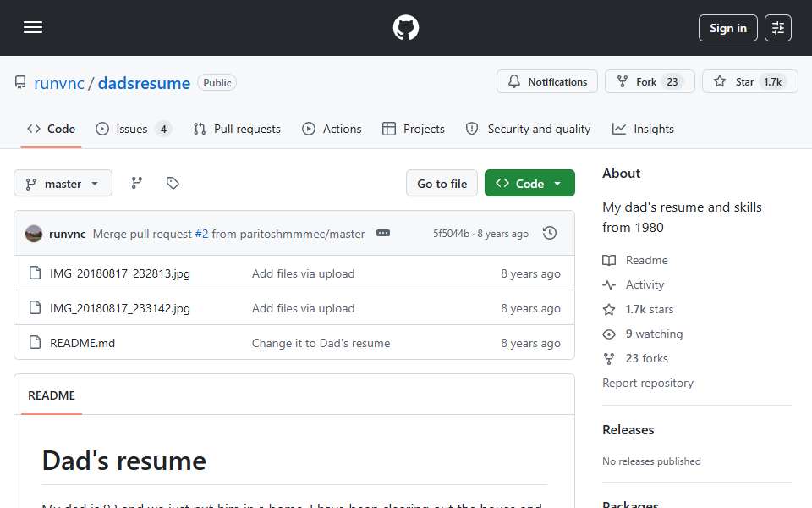Expand the master branch dropdown
The image size is (812, 508).
coord(63,184)
